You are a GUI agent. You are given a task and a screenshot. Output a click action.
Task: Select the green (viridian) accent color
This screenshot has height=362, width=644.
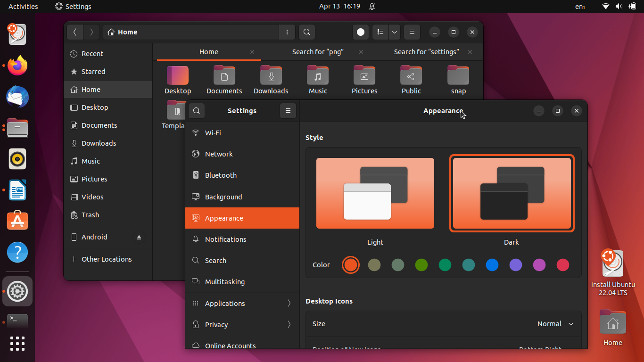(x=445, y=265)
